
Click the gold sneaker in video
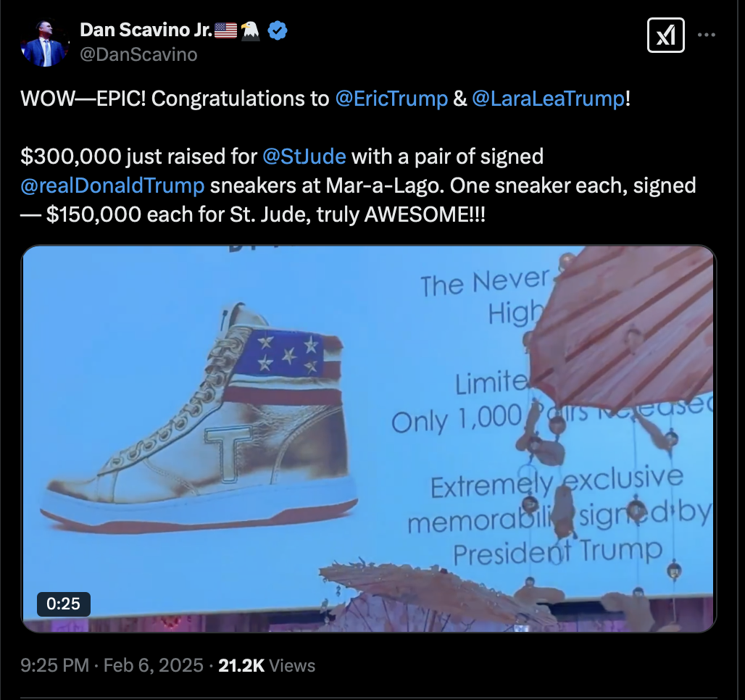199,418
